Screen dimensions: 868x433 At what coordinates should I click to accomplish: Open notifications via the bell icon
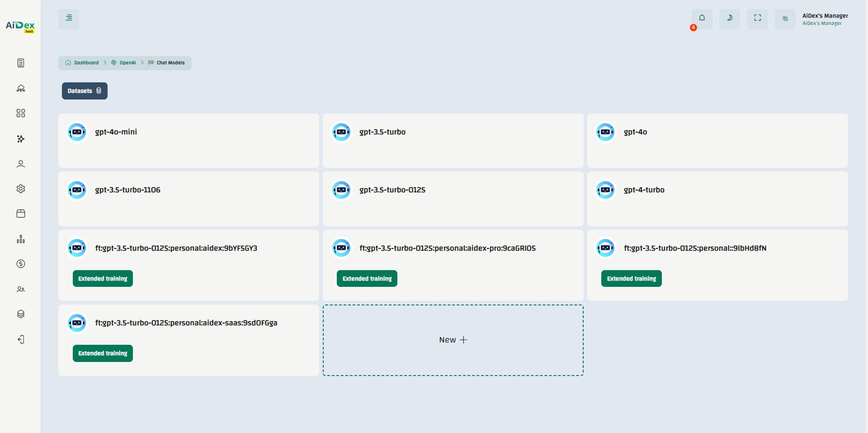(x=702, y=19)
